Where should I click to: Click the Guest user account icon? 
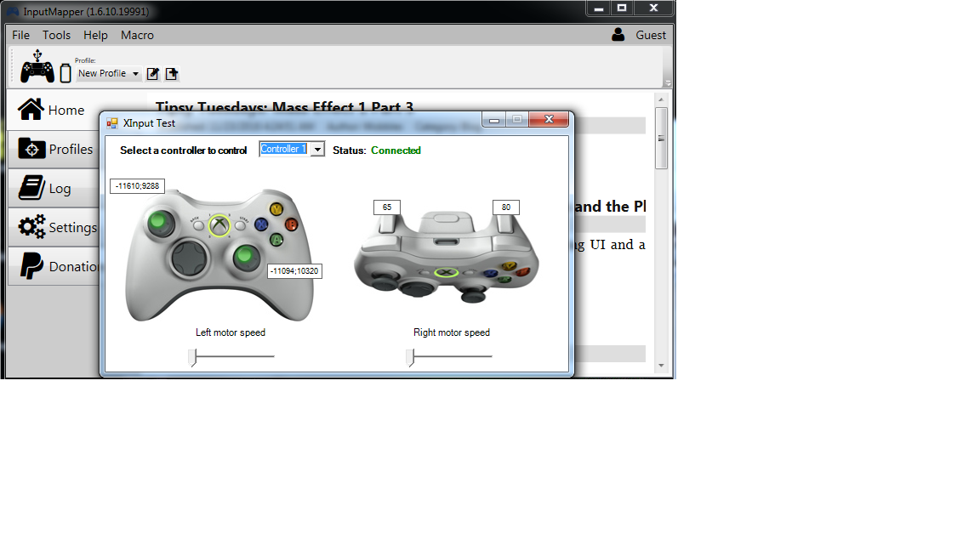click(618, 34)
